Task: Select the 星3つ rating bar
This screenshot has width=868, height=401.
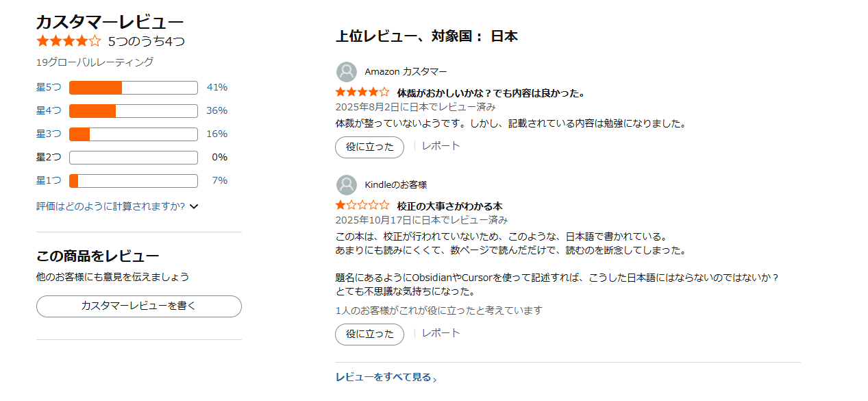Action: pyautogui.click(x=133, y=134)
